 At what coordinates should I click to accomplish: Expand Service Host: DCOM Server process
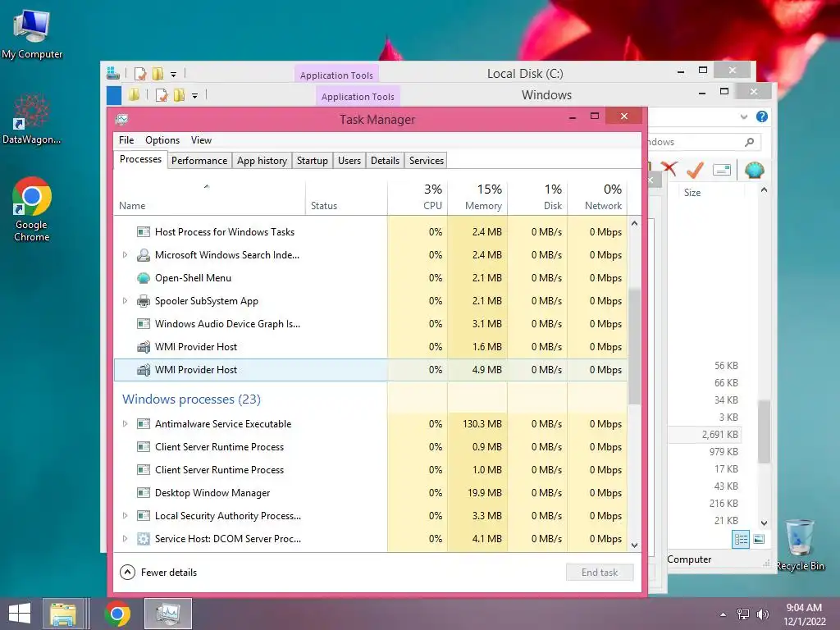click(125, 539)
